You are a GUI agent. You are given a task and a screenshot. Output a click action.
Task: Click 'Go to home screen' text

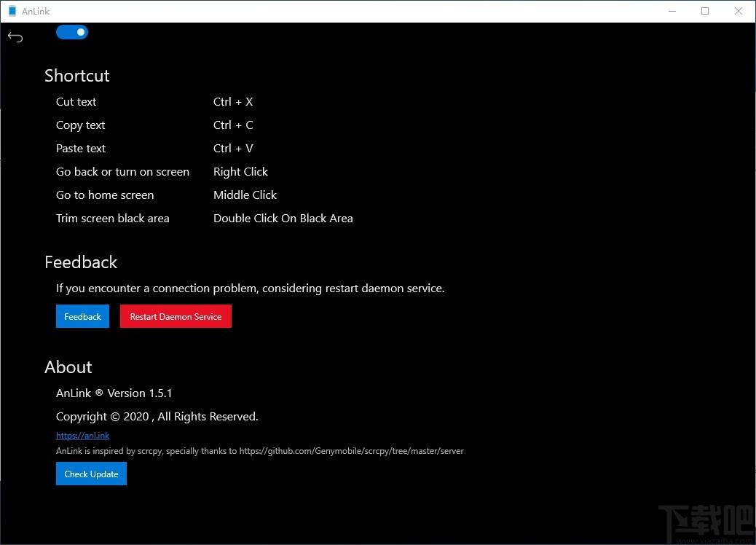coord(105,195)
